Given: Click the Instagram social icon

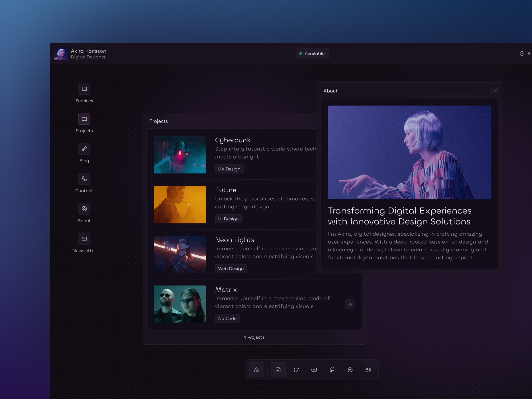Looking at the screenshot, I should 278,369.
